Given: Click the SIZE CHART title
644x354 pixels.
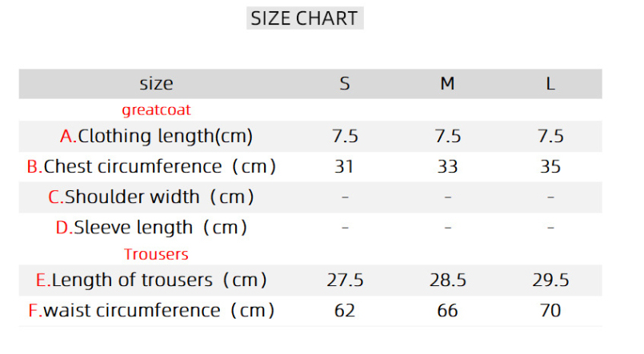Looking at the screenshot, I should (x=304, y=18).
